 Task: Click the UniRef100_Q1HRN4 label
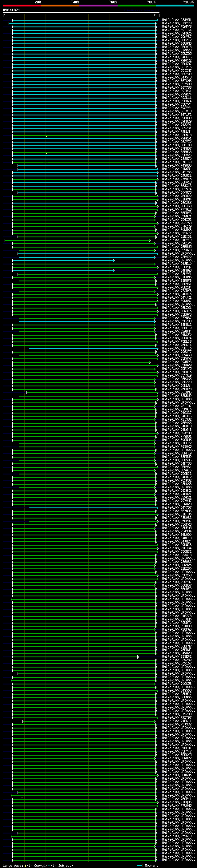(x=177, y=200)
